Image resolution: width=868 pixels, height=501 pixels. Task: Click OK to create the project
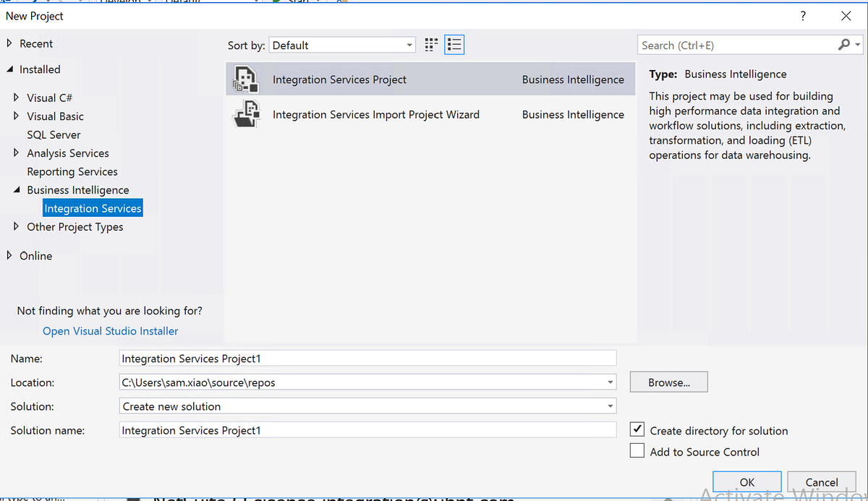[x=746, y=481]
